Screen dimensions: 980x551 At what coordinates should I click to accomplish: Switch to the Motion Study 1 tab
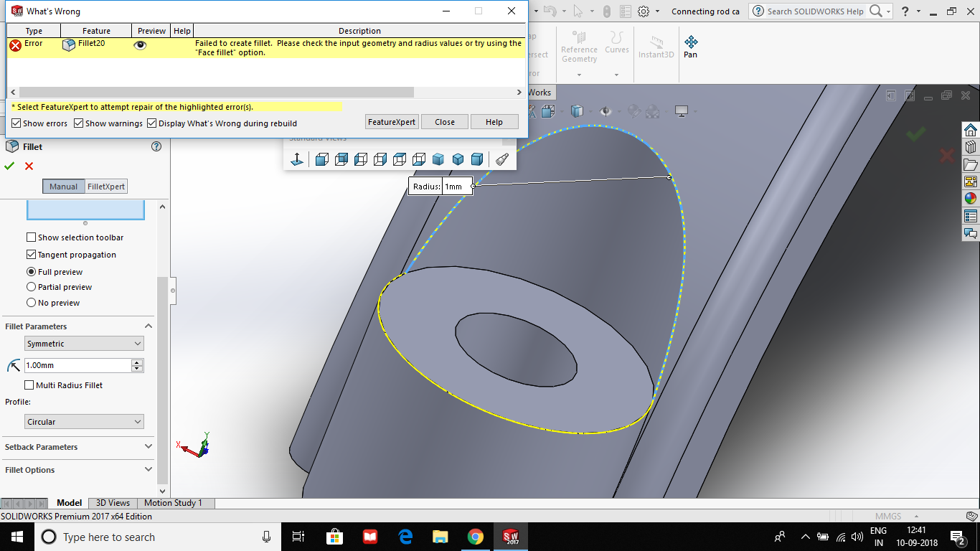(x=174, y=502)
